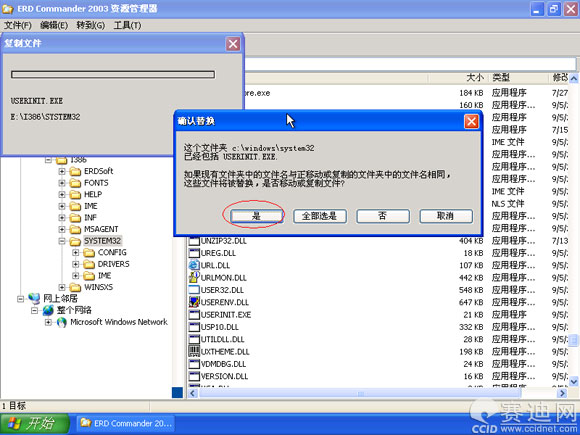The height and width of the screenshot is (435, 580).
Task: Confirm replacement with the 是 button
Action: [x=256, y=216]
